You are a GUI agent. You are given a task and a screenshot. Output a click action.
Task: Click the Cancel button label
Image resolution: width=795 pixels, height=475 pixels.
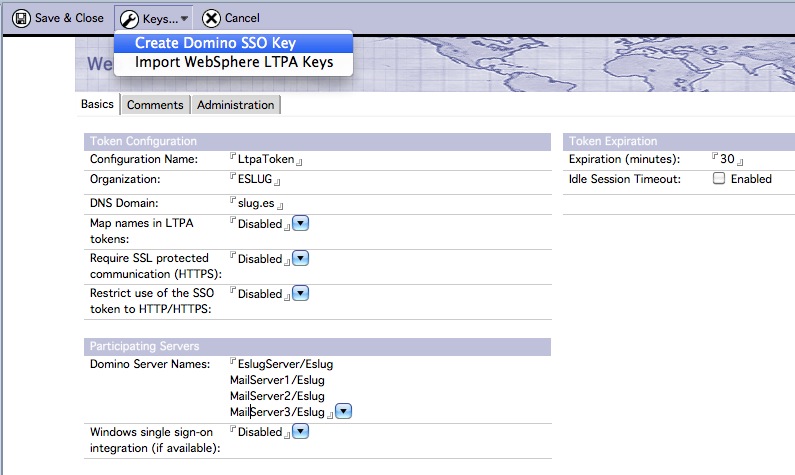tap(242, 18)
